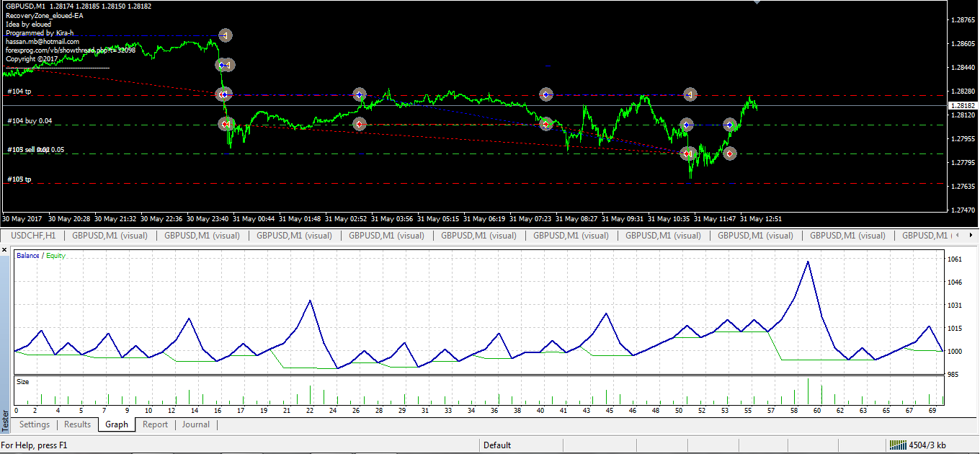Select rightmost marker on #104 tp line
The height and width of the screenshot is (454, 980).
pos(690,94)
